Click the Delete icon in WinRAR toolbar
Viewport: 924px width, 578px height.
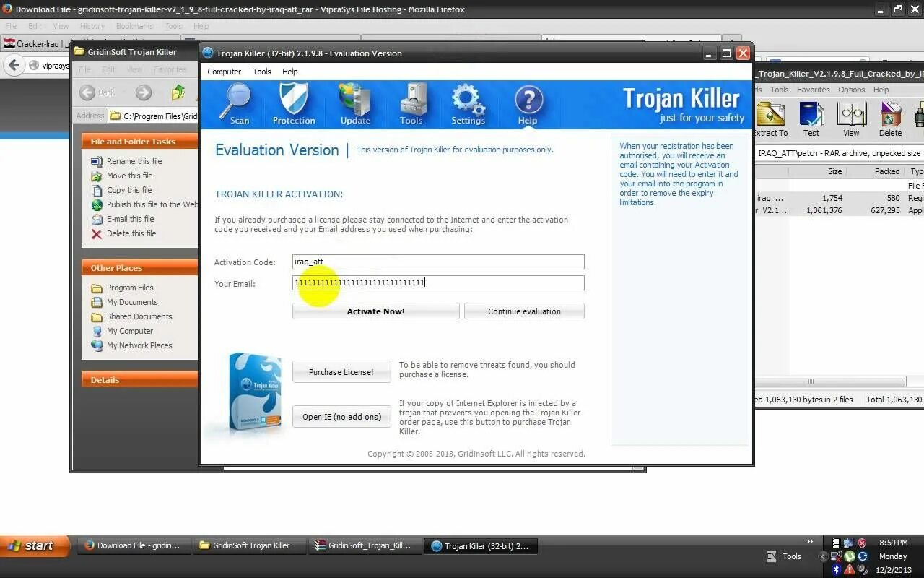pyautogui.click(x=890, y=119)
